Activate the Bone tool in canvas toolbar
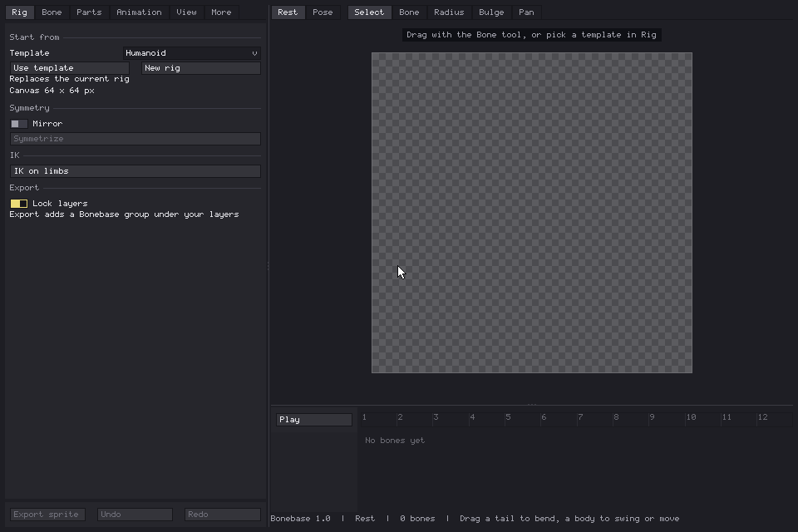Screen dimensions: 798x532 click(x=409, y=12)
